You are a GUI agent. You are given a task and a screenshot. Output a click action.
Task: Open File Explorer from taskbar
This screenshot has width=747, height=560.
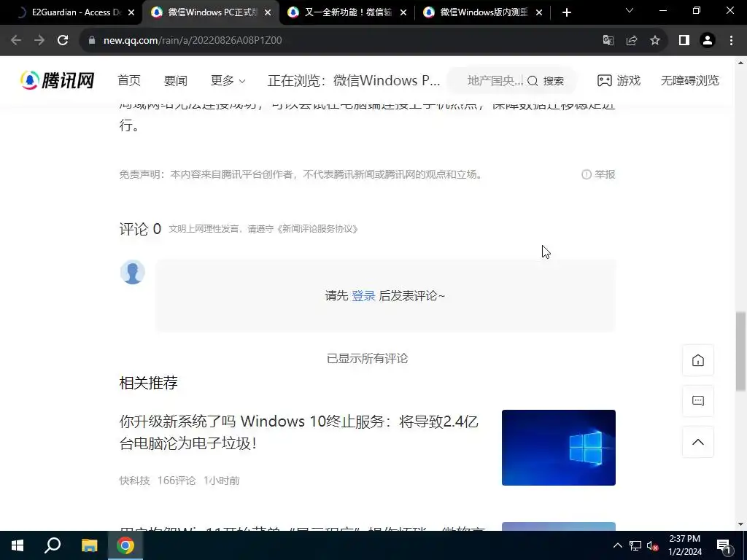(x=89, y=545)
